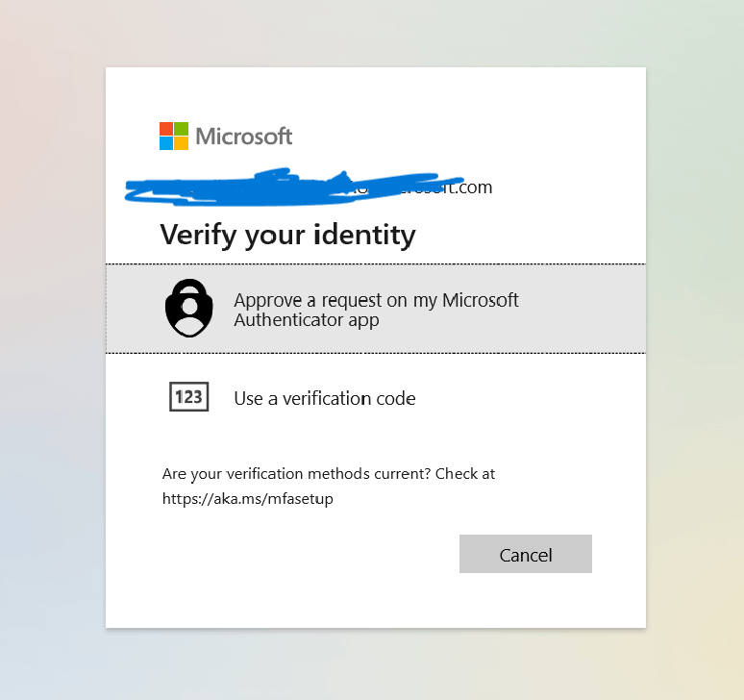The height and width of the screenshot is (700, 744).
Task: Click the Are your verification methods current text
Action: 296,474
